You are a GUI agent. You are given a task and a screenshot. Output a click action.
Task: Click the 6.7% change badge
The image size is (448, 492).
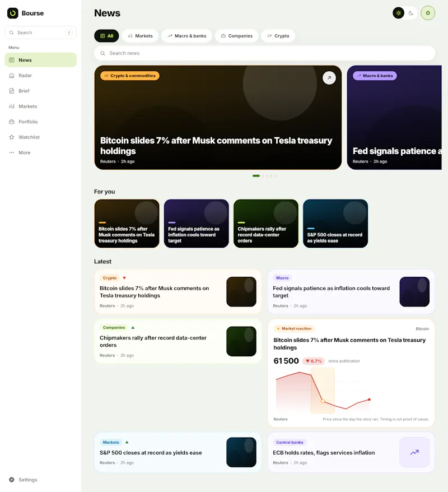coord(314,361)
